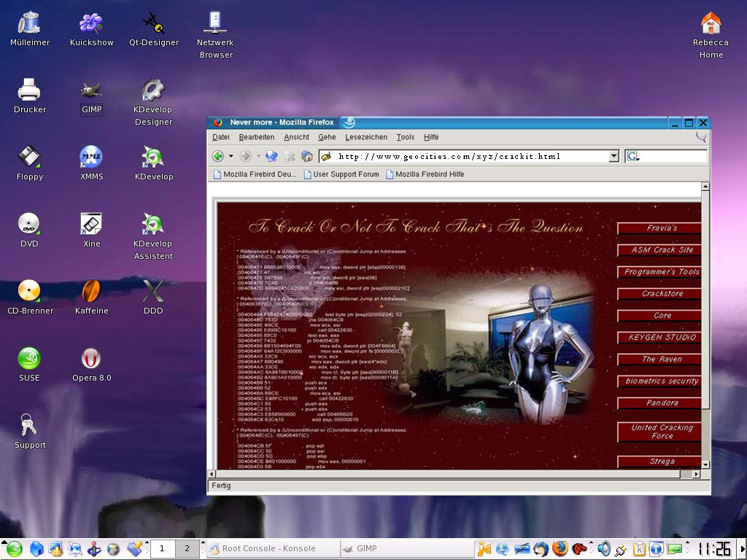Image resolution: width=747 pixels, height=560 pixels.
Task: Open the Hilfe menu
Action: [x=431, y=137]
